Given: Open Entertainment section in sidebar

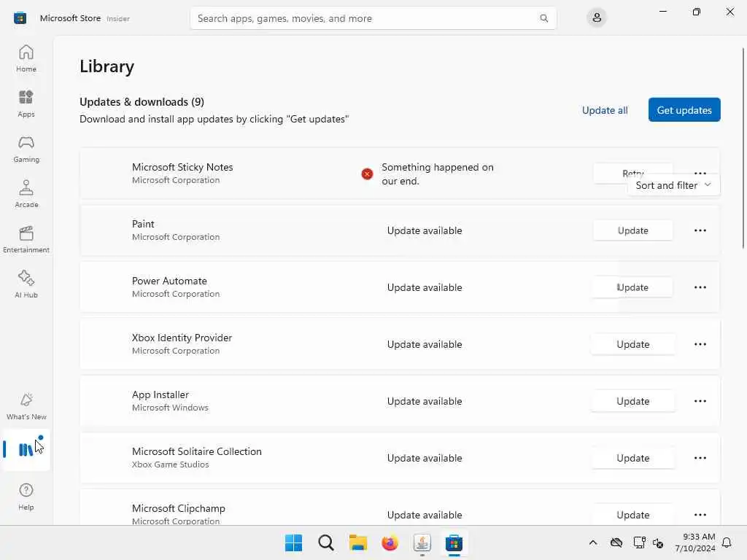Looking at the screenshot, I should 26,239.
